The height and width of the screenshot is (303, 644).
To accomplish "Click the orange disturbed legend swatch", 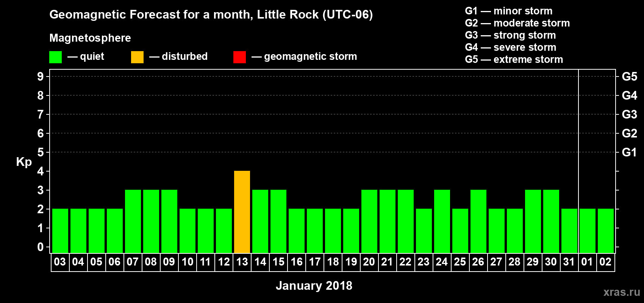I will [x=137, y=57].
